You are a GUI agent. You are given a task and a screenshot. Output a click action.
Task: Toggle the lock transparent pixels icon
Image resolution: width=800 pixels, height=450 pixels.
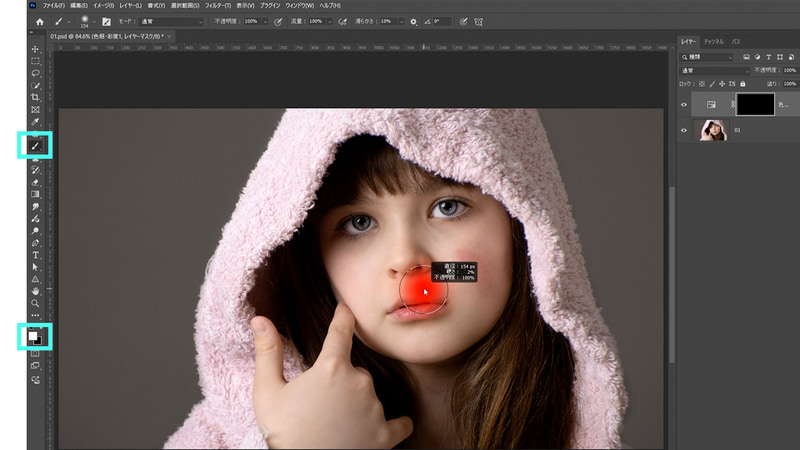point(702,84)
